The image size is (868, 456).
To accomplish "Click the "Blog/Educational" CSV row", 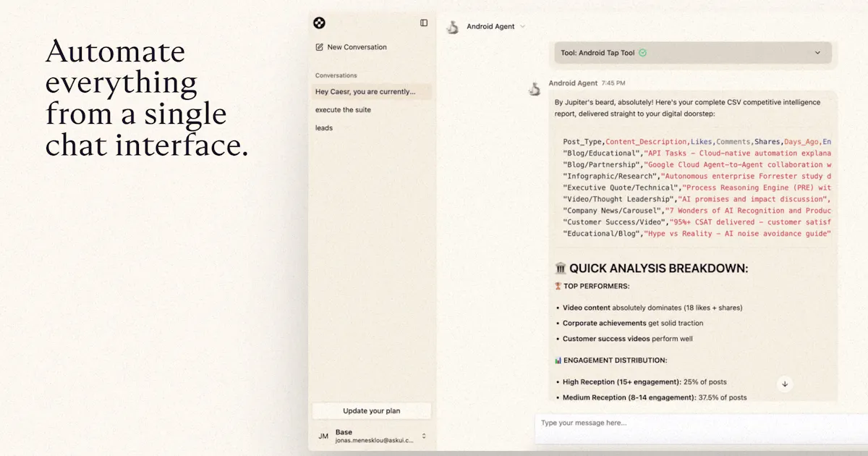I will click(697, 153).
